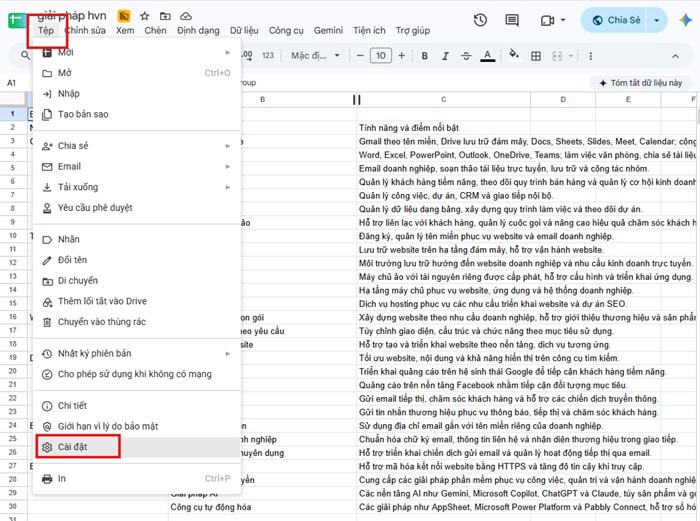The width and height of the screenshot is (700, 521).
Task: Select column D header
Action: click(563, 100)
